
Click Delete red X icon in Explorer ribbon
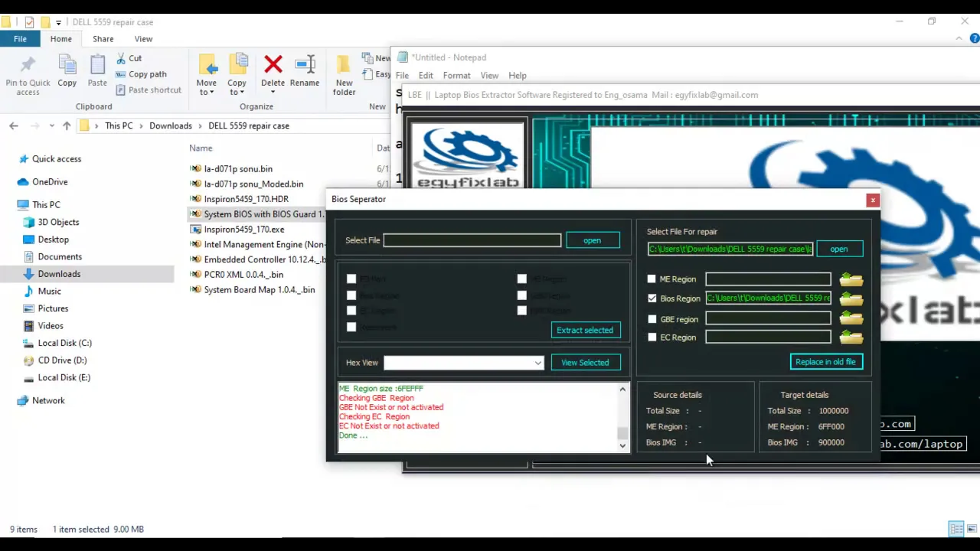273,64
